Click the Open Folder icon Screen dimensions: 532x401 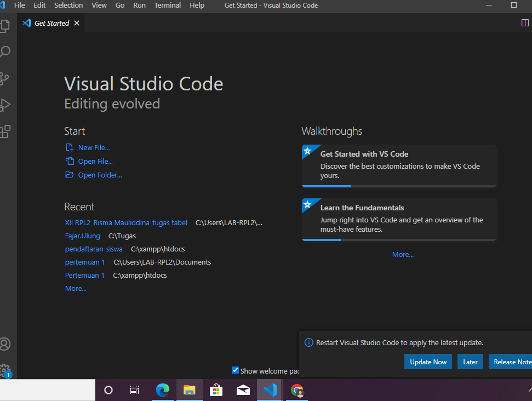[x=69, y=175]
